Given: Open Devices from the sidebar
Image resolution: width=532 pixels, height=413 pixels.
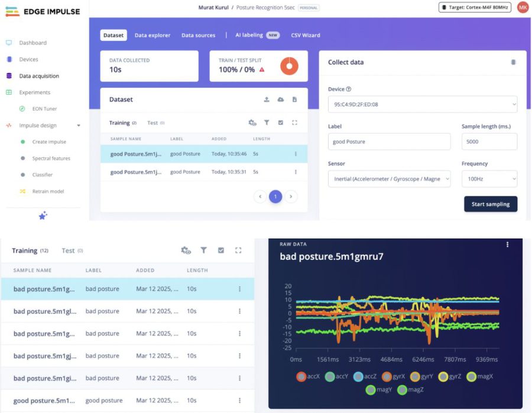Looking at the screenshot, I should [x=28, y=59].
